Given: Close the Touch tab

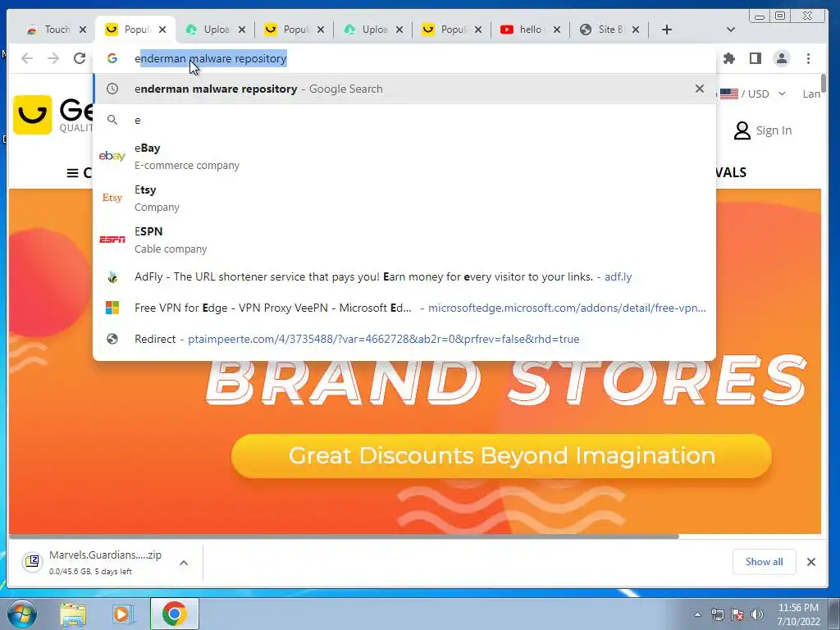Looking at the screenshot, I should 83,30.
